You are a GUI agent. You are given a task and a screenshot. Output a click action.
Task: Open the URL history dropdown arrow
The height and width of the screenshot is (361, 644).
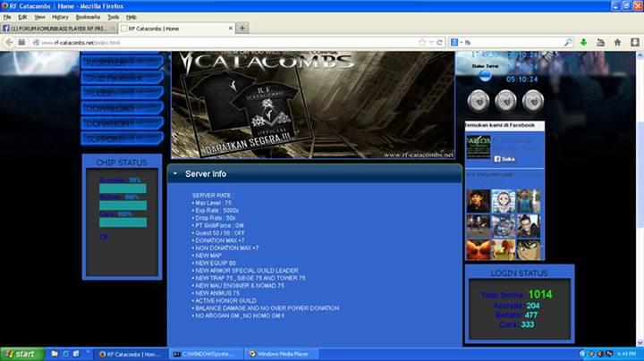pyautogui.click(x=431, y=42)
